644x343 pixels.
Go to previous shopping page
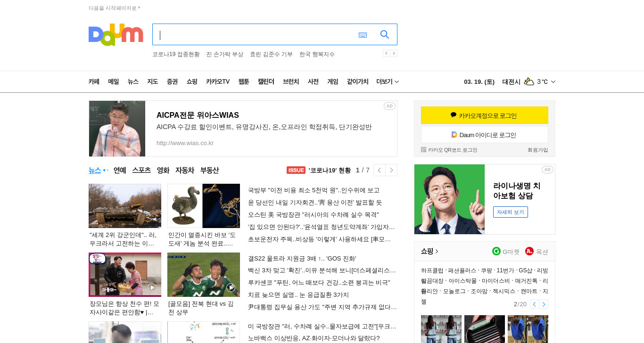tap(534, 304)
